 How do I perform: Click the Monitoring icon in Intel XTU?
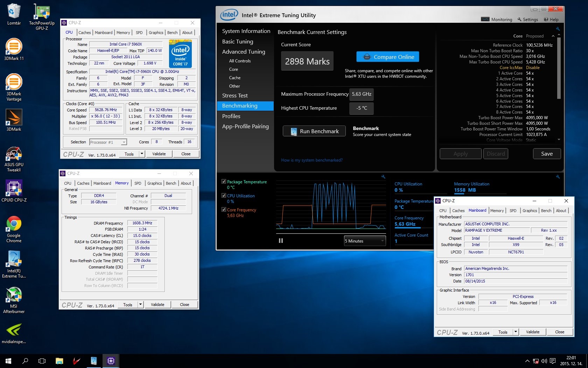click(485, 19)
